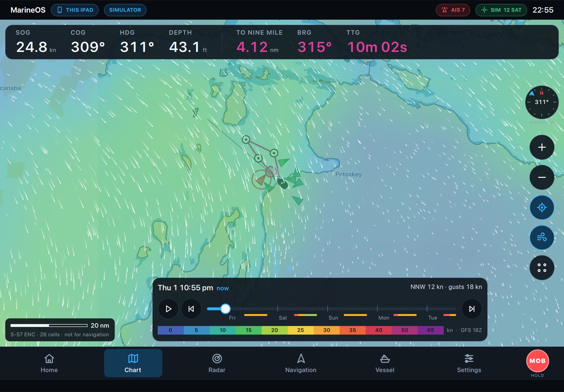Screen dimensions: 564x392
Task: Tap the SOG 24.8 kn readout
Action: (36, 42)
